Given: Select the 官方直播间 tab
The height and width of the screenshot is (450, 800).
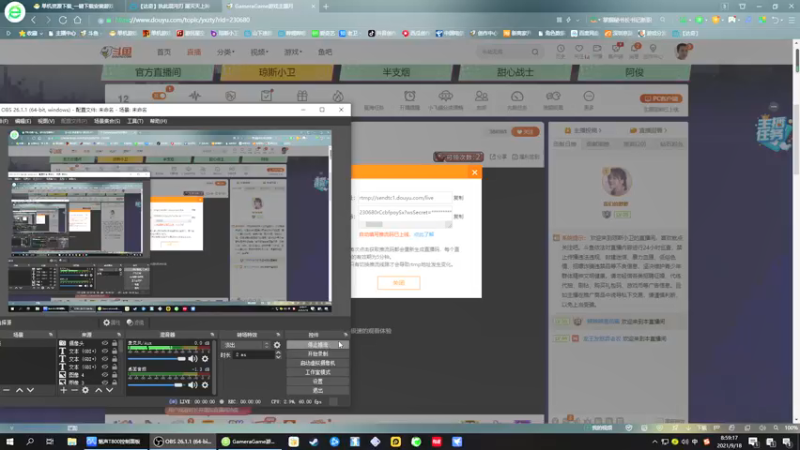Looking at the screenshot, I should 158,72.
